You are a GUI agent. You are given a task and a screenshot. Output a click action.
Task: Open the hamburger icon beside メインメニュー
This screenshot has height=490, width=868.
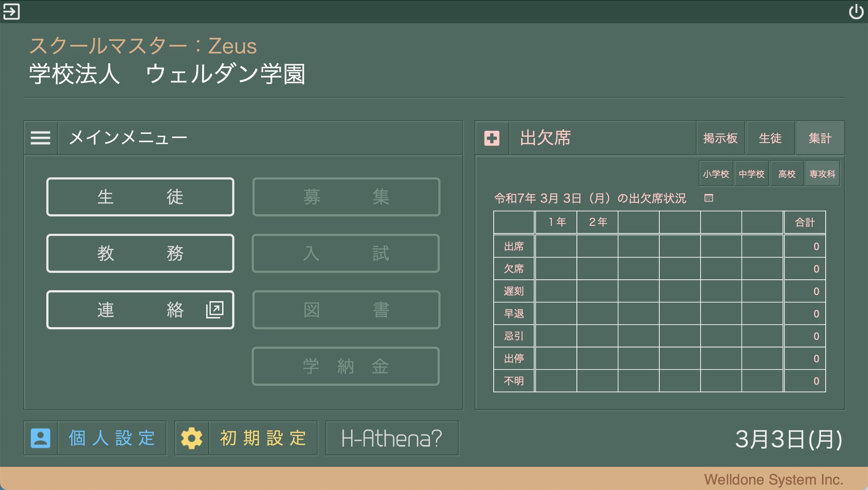(x=41, y=138)
